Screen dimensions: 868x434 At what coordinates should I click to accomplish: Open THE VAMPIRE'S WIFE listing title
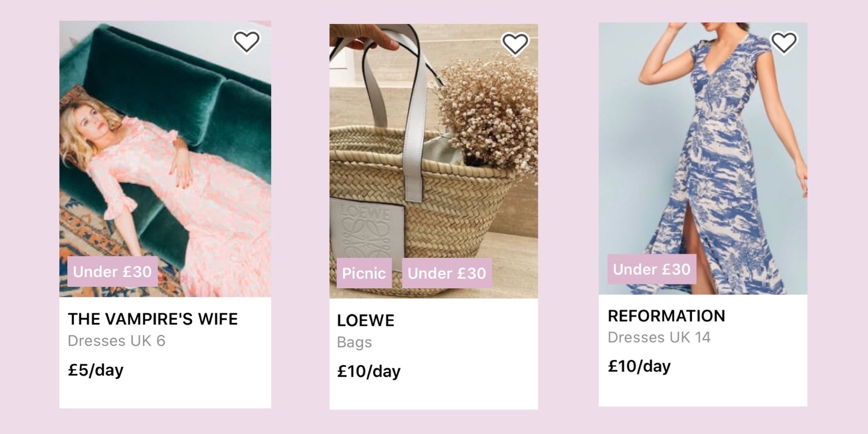tap(153, 319)
